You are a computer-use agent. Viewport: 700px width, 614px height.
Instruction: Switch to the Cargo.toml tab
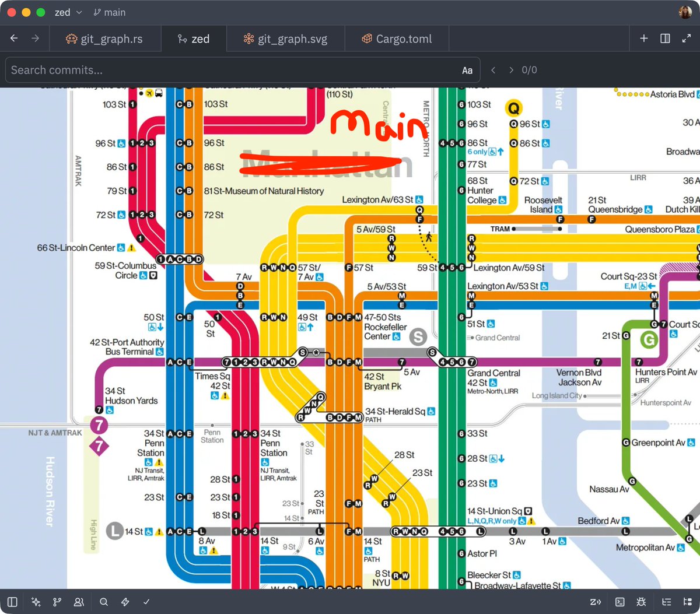[x=397, y=38]
